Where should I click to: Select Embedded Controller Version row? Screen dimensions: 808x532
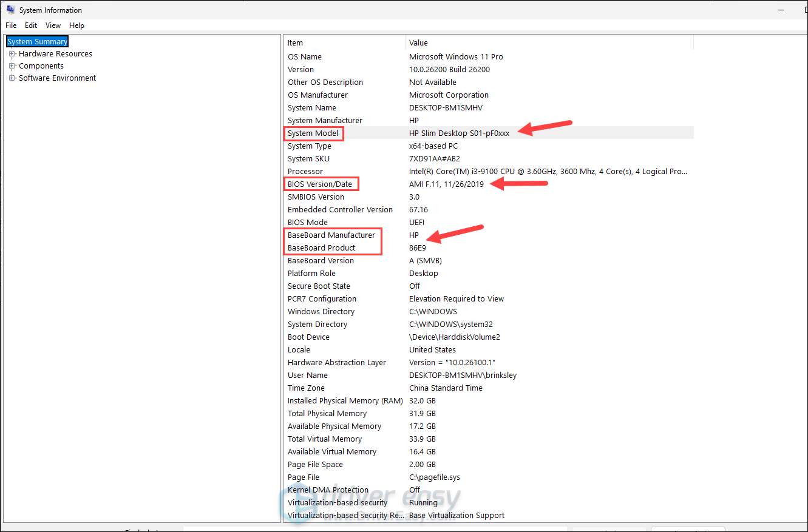(x=489, y=209)
